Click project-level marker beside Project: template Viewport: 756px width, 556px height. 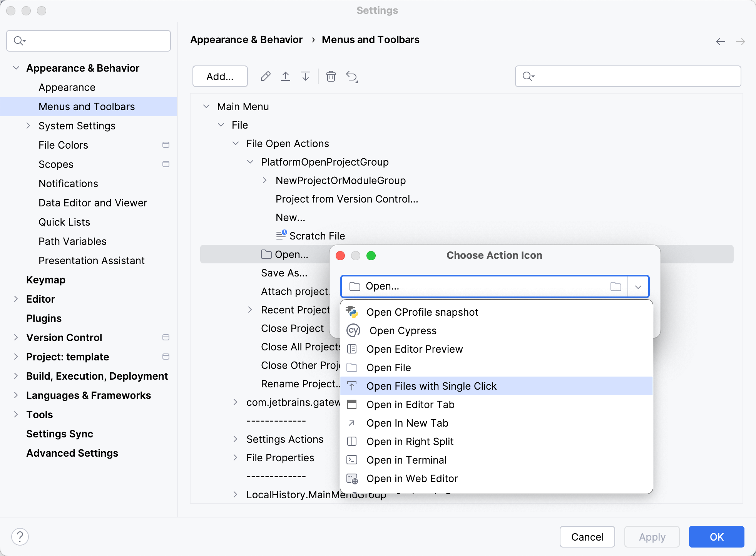(166, 357)
